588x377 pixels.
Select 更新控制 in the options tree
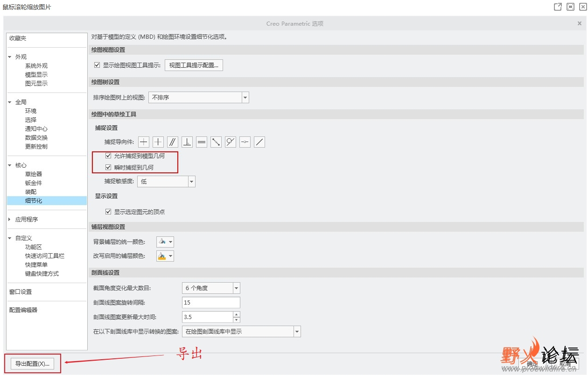click(36, 147)
